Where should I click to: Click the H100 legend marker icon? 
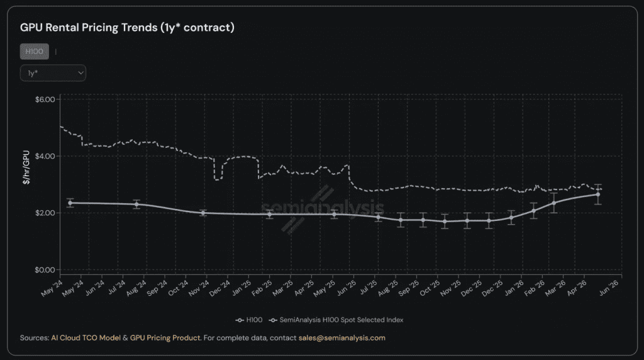tap(240, 320)
